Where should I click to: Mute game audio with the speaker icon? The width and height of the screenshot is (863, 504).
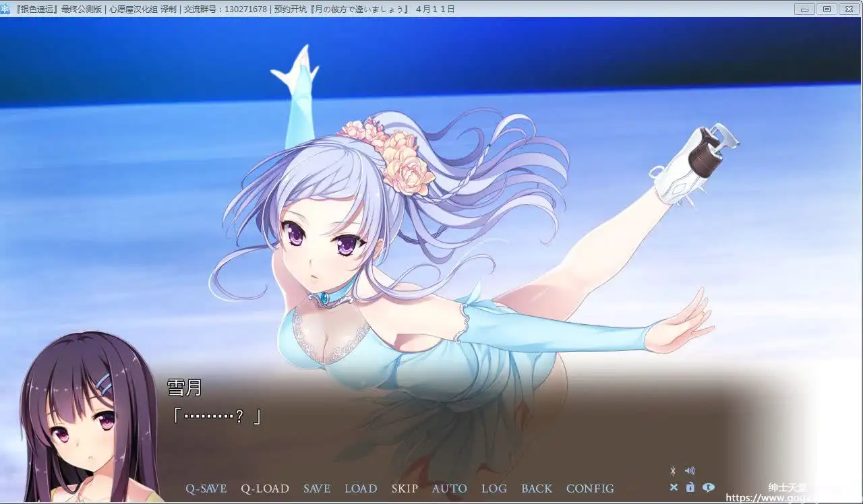690,470
